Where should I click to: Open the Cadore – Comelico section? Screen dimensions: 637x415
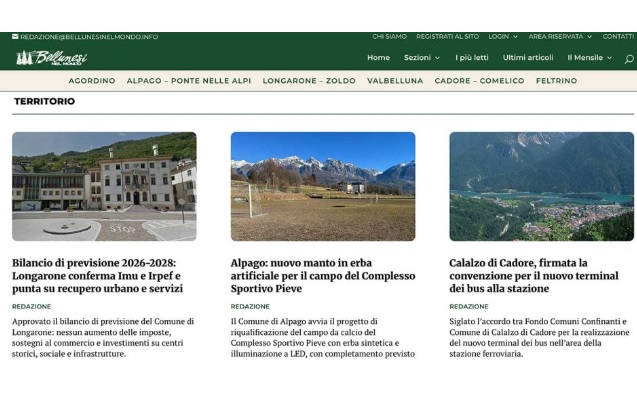tap(479, 81)
